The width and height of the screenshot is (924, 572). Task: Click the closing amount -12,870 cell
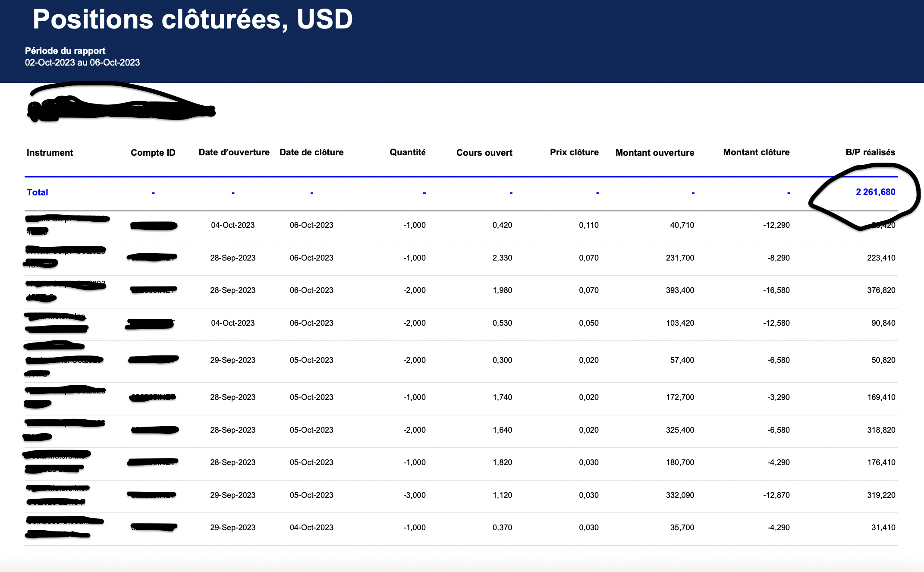(x=776, y=495)
